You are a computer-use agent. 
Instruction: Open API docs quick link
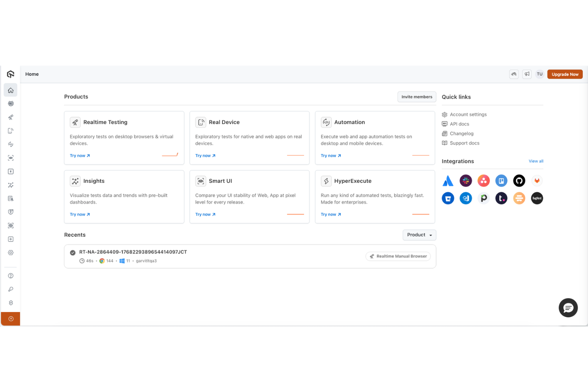tap(455, 124)
